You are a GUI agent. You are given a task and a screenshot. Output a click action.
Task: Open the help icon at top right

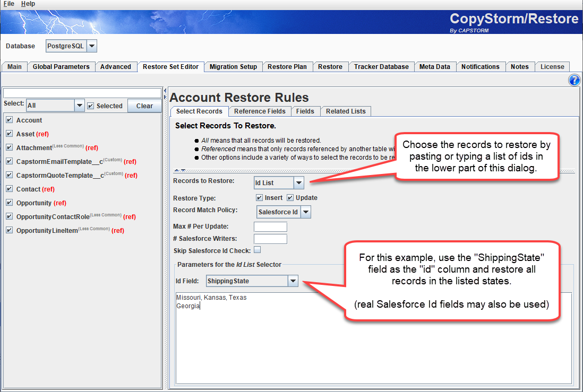[574, 80]
